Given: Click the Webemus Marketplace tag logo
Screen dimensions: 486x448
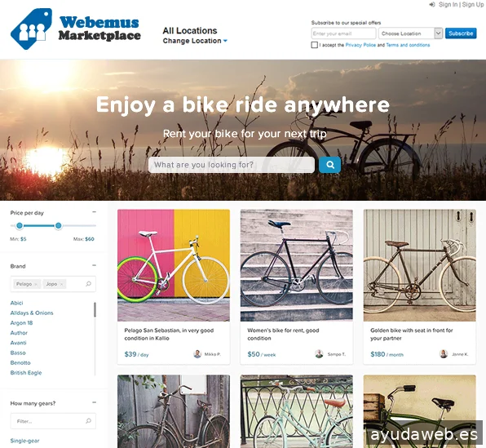Looking at the screenshot, I should tap(31, 29).
